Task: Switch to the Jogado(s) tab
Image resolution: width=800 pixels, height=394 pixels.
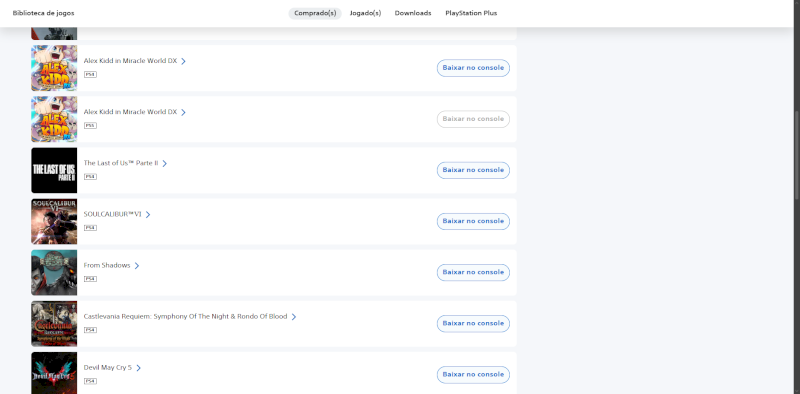Action: (x=365, y=13)
